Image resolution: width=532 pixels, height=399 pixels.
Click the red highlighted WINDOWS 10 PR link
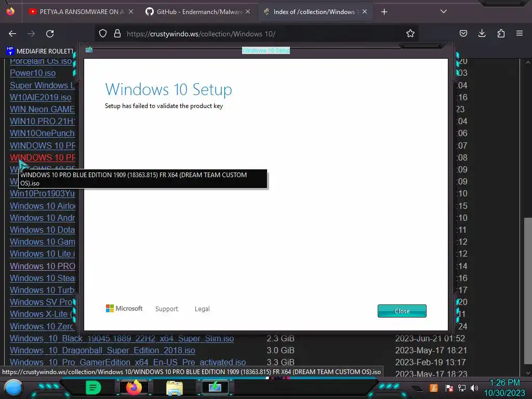coord(43,157)
